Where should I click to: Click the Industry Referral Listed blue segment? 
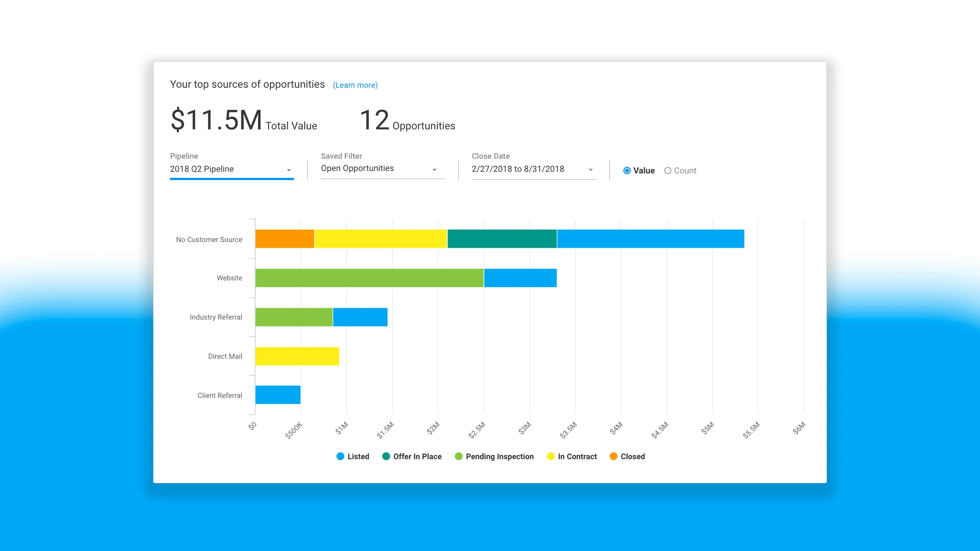click(x=360, y=317)
